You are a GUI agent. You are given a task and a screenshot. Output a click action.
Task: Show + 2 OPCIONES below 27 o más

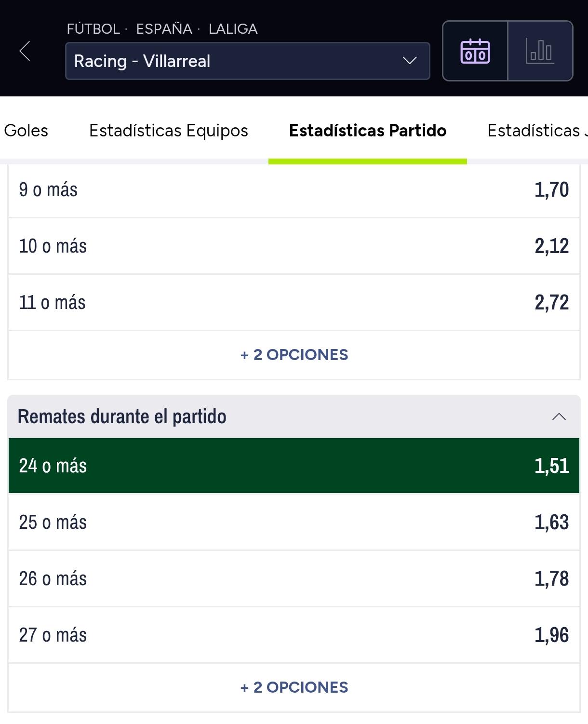tap(294, 687)
